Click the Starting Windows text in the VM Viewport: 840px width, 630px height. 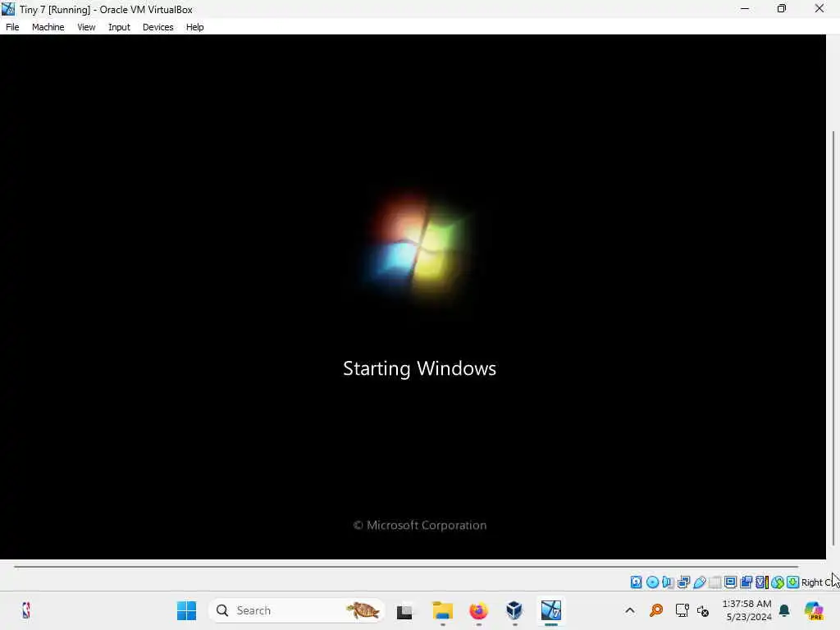click(419, 368)
